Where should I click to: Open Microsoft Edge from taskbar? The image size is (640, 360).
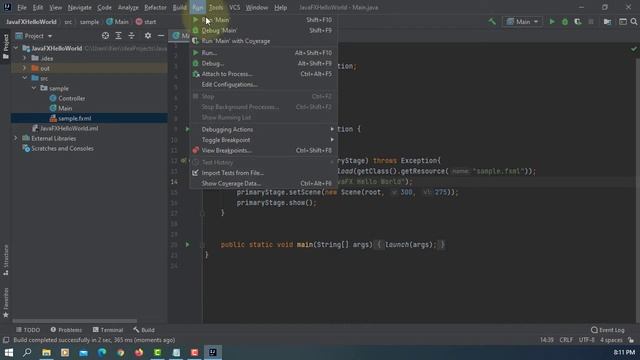[x=102, y=352]
